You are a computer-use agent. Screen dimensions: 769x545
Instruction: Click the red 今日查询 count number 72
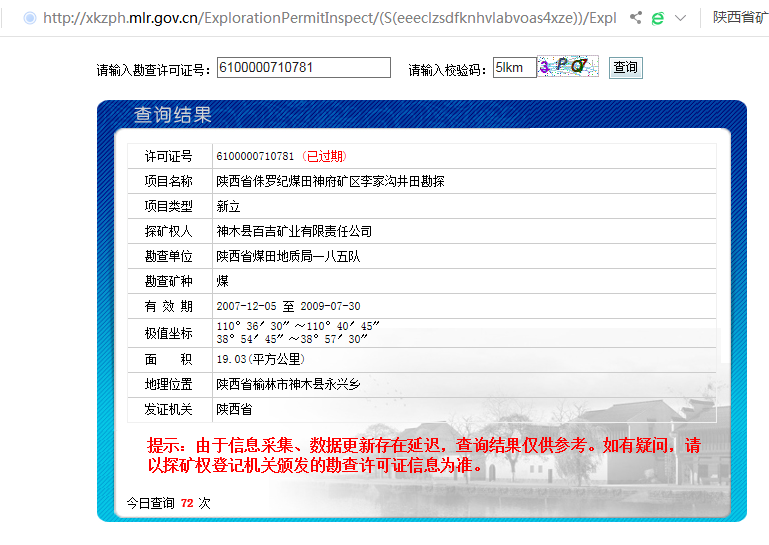187,503
